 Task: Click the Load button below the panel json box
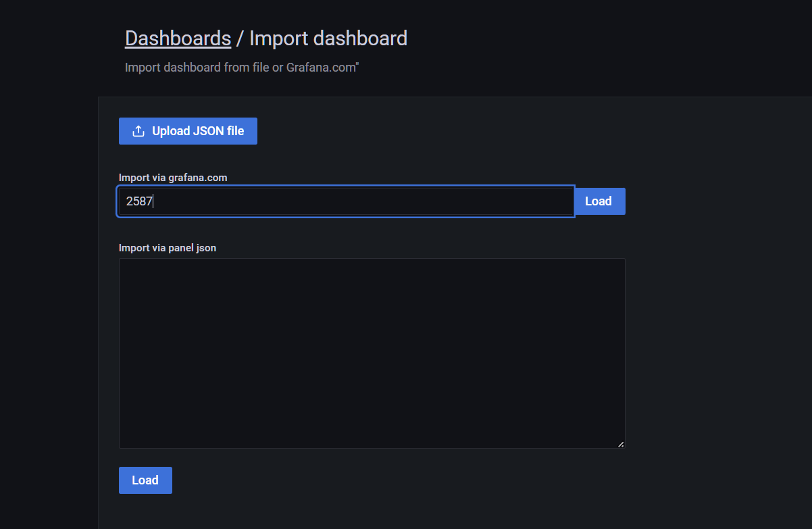click(145, 480)
